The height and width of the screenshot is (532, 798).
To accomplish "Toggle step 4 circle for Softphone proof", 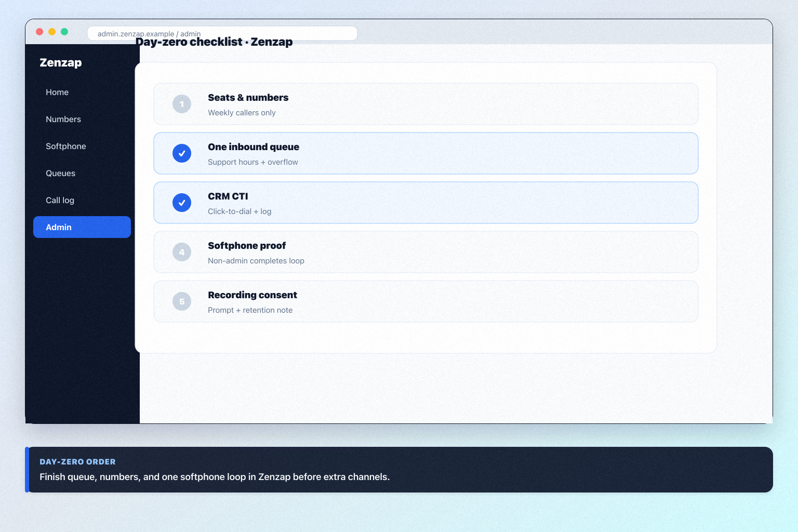I will click(182, 252).
